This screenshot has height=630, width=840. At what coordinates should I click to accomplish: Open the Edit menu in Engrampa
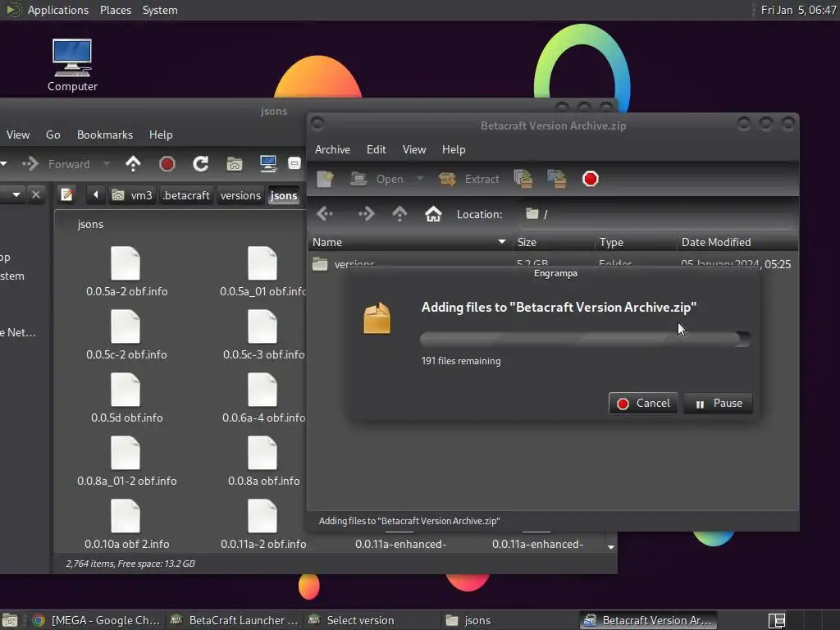click(x=376, y=149)
